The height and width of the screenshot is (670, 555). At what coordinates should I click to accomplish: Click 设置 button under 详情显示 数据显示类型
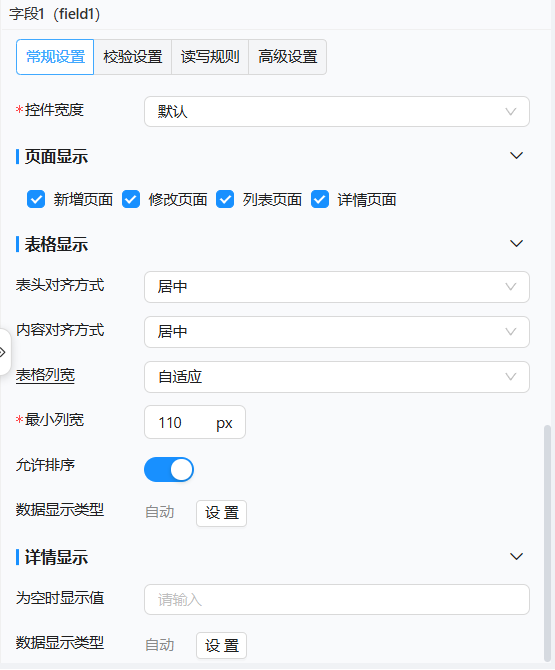tap(221, 646)
